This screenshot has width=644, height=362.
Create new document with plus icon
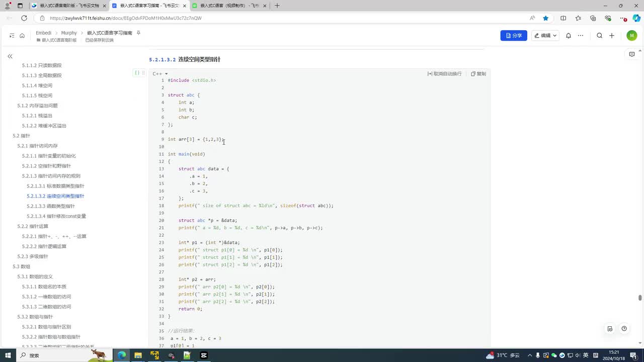(x=612, y=36)
